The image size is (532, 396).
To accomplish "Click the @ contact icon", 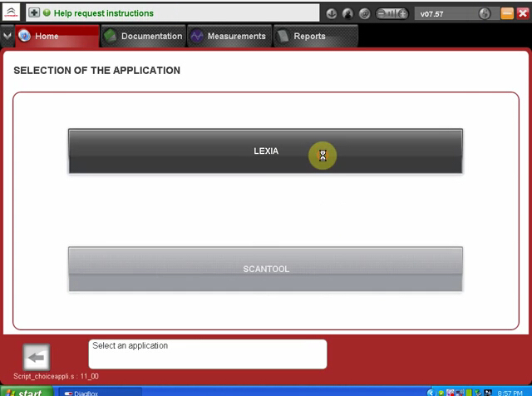I will [x=364, y=13].
